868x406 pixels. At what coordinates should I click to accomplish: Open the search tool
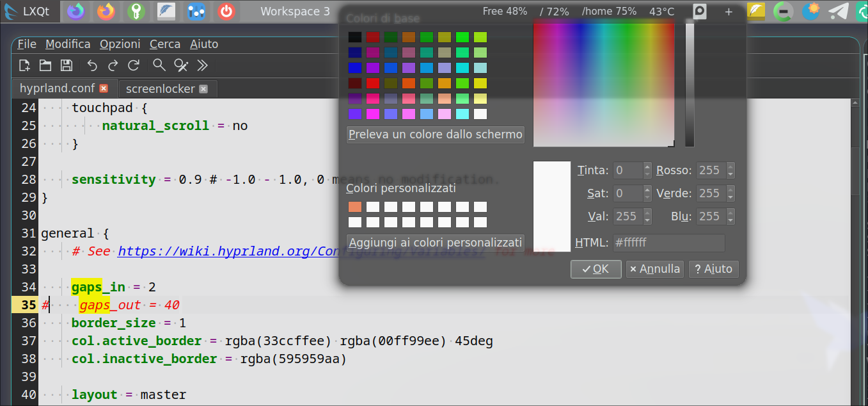pyautogui.click(x=159, y=65)
